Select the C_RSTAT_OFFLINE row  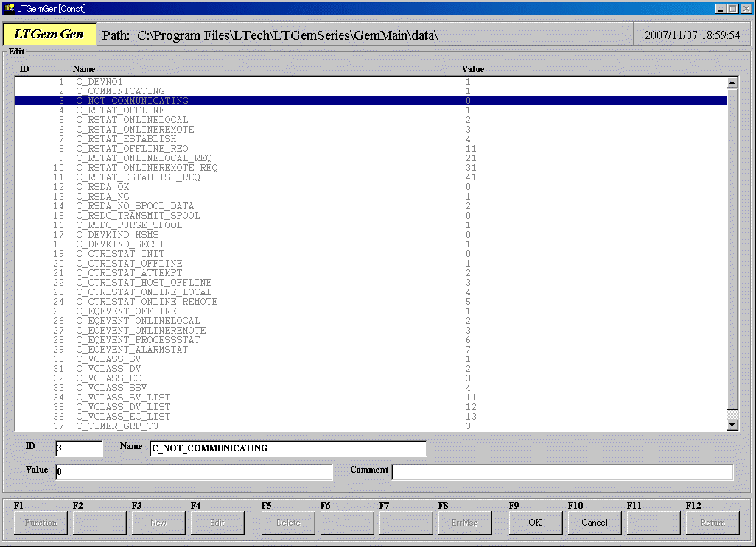click(120, 110)
